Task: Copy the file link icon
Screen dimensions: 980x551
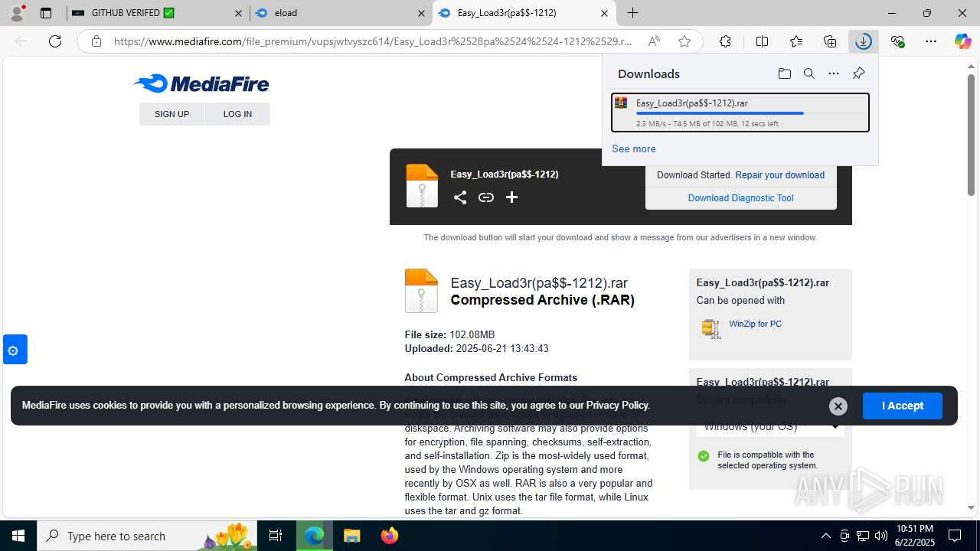Action: click(x=486, y=197)
